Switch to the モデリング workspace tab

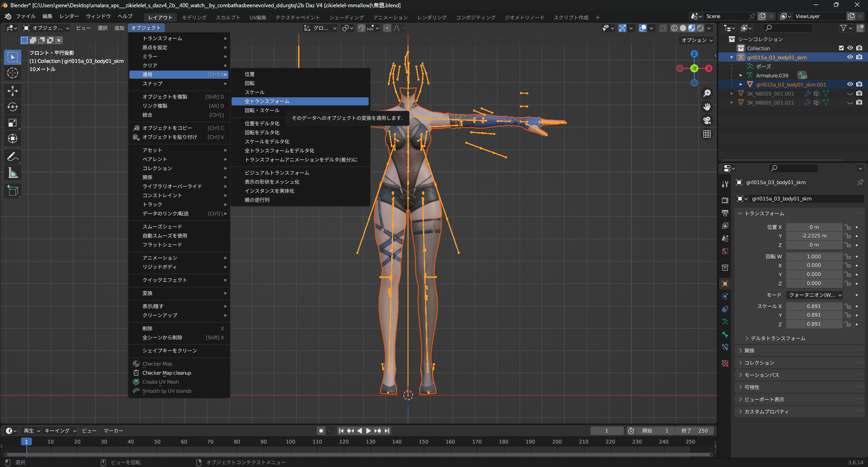[x=194, y=17]
